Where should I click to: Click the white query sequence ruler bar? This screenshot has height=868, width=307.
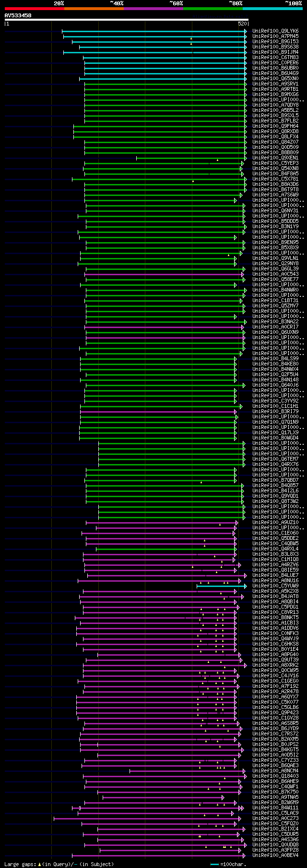pyautogui.click(x=127, y=20)
